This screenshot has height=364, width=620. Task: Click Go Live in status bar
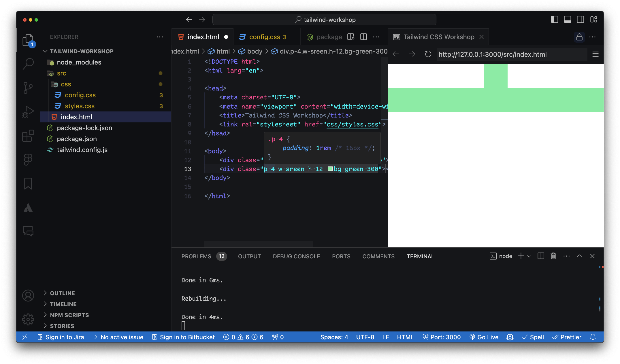[484, 337]
